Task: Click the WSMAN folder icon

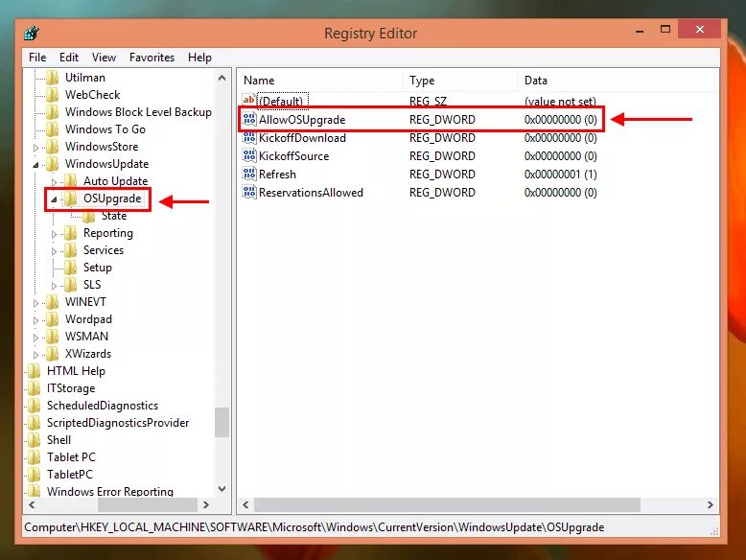Action: [x=53, y=337]
